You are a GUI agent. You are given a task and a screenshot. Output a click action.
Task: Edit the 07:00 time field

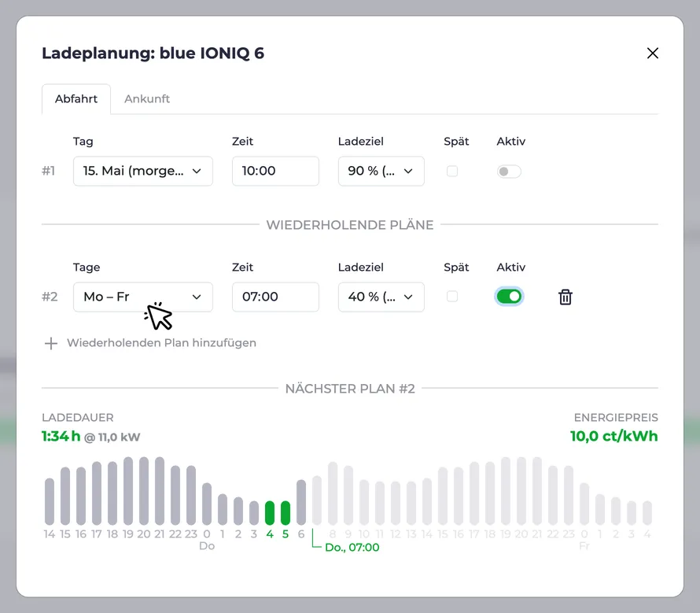point(275,297)
